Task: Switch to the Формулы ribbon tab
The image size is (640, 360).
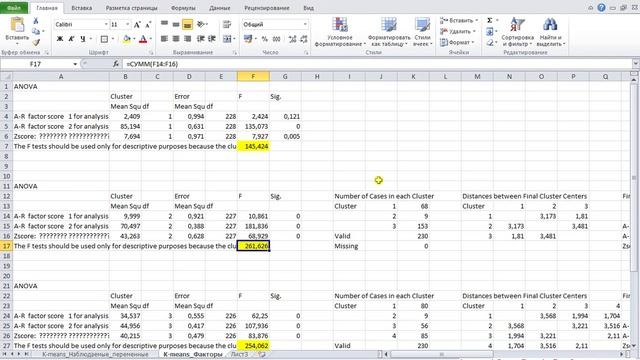Action: pyautogui.click(x=183, y=8)
